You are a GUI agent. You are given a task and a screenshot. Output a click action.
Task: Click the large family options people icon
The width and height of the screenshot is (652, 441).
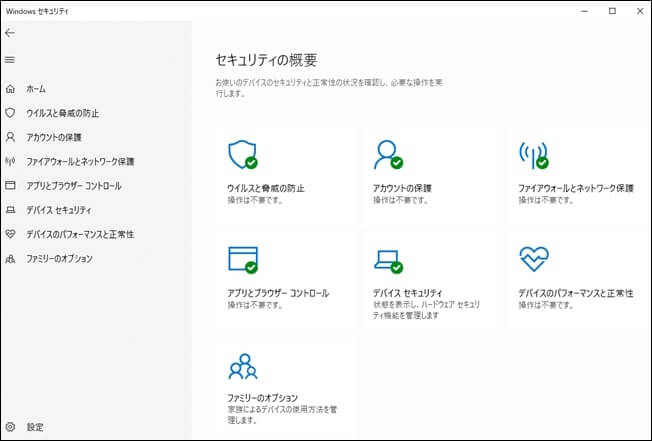point(243,367)
